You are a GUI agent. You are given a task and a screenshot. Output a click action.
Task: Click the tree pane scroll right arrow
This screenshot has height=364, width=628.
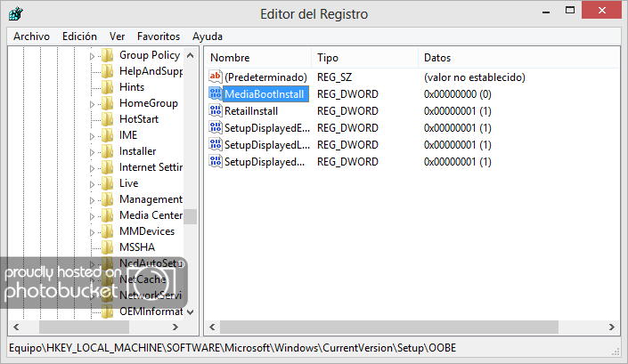[175, 327]
